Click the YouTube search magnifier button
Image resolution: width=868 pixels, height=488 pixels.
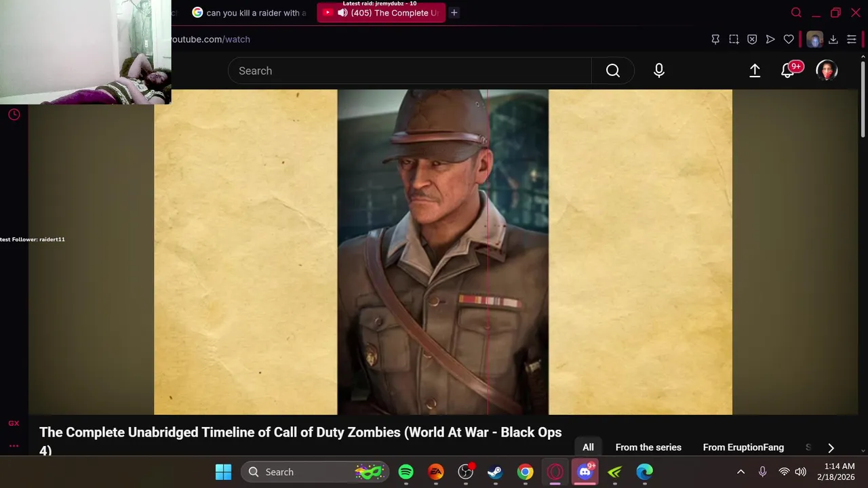coord(613,70)
